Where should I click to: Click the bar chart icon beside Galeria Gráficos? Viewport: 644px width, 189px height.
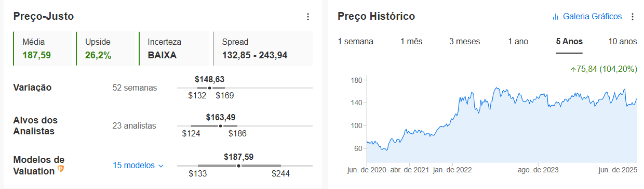(x=555, y=17)
